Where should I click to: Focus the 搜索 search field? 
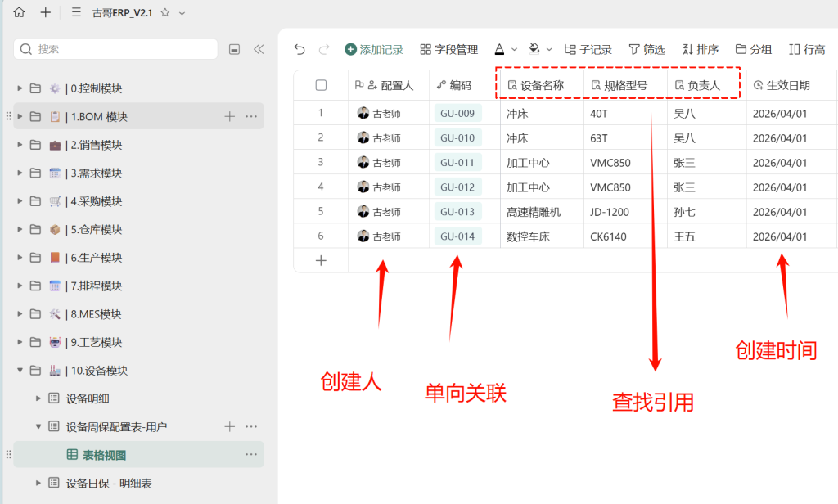pos(115,49)
